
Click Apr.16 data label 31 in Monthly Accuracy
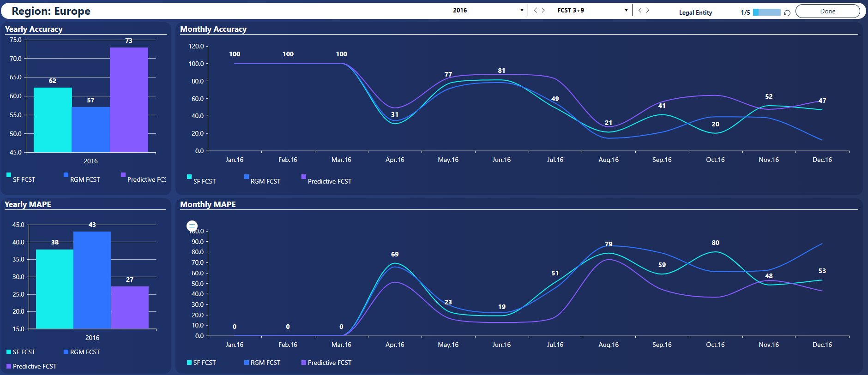[395, 114]
